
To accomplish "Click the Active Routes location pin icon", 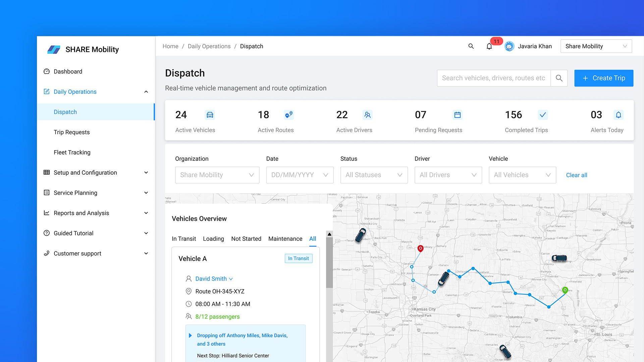I will click(289, 115).
